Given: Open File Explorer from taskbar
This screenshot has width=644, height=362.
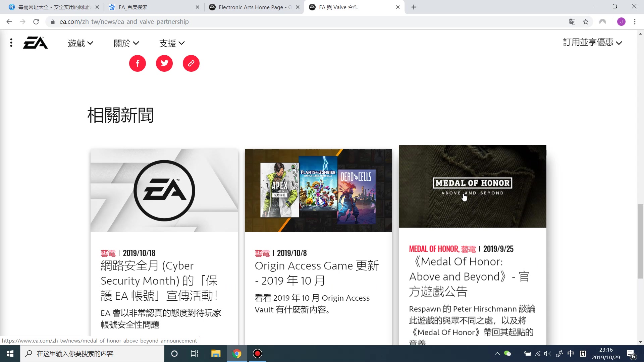Looking at the screenshot, I should (216, 354).
